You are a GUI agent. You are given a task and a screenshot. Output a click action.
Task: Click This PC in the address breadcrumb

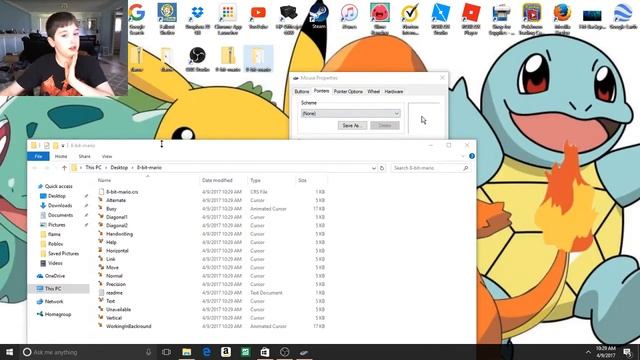click(x=93, y=168)
